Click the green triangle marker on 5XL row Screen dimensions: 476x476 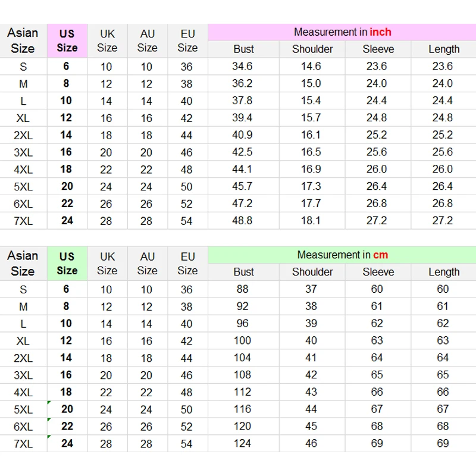tap(49, 403)
